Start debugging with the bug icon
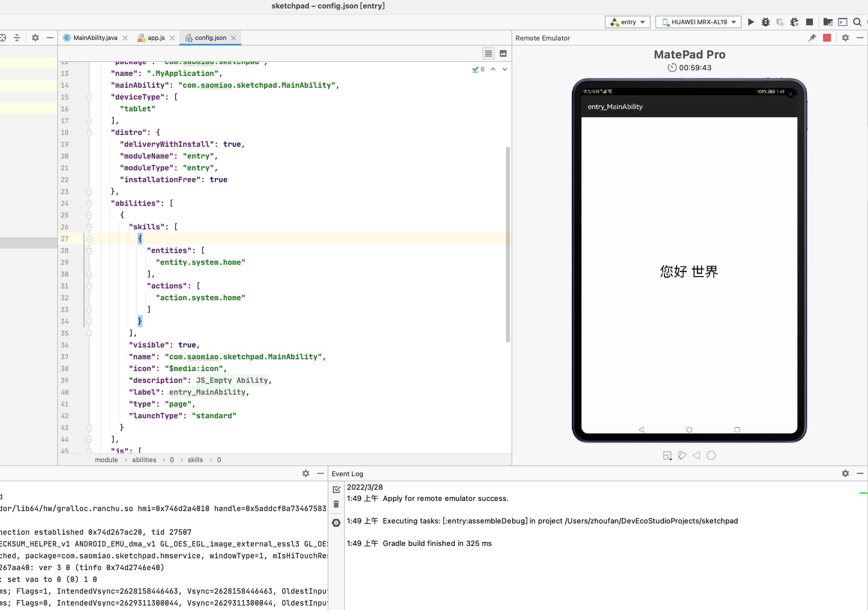This screenshot has width=868, height=610. tap(766, 22)
